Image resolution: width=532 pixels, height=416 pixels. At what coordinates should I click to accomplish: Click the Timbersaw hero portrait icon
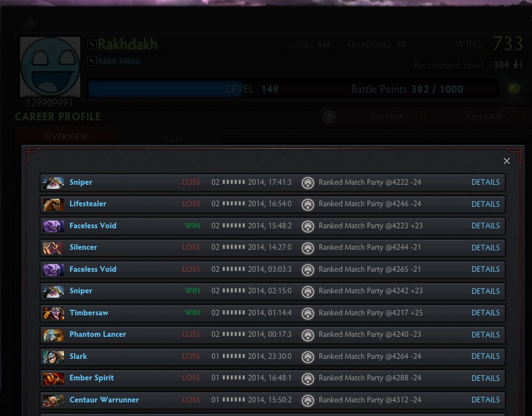coord(53,313)
